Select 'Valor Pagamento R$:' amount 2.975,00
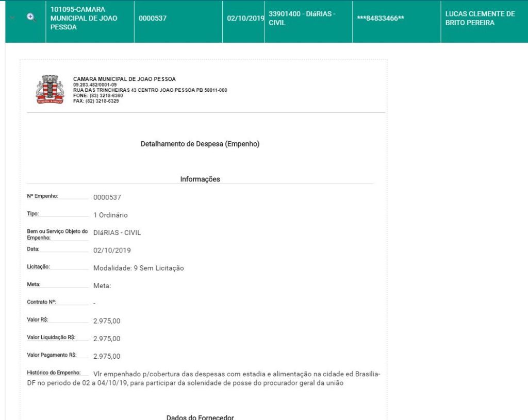The height and width of the screenshot is (420, 528). [x=107, y=357]
